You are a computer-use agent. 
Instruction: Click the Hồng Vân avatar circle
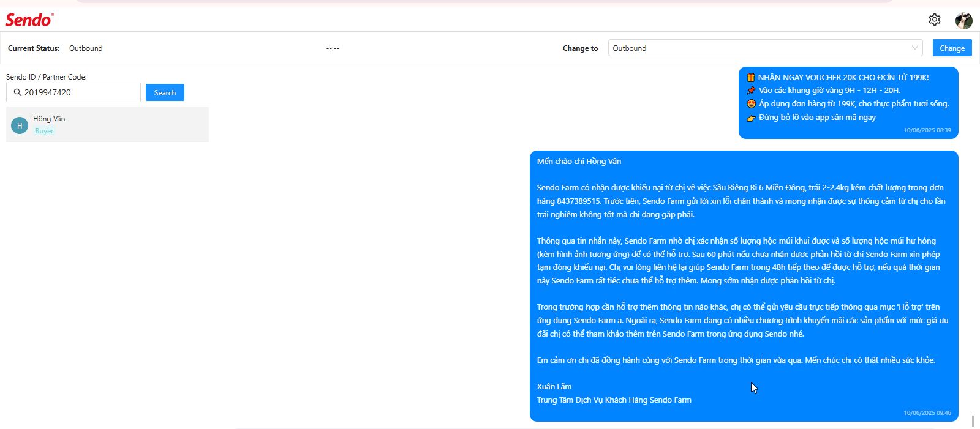coord(20,125)
